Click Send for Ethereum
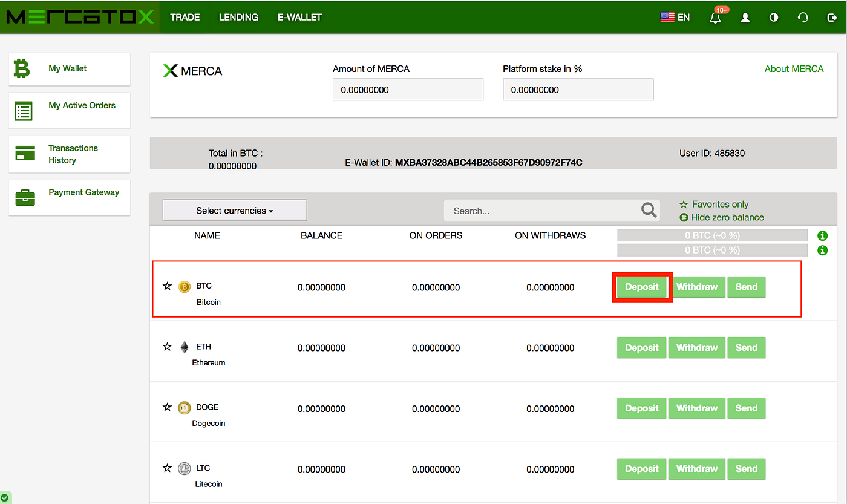Screen dimensions: 847x504 [747, 348]
